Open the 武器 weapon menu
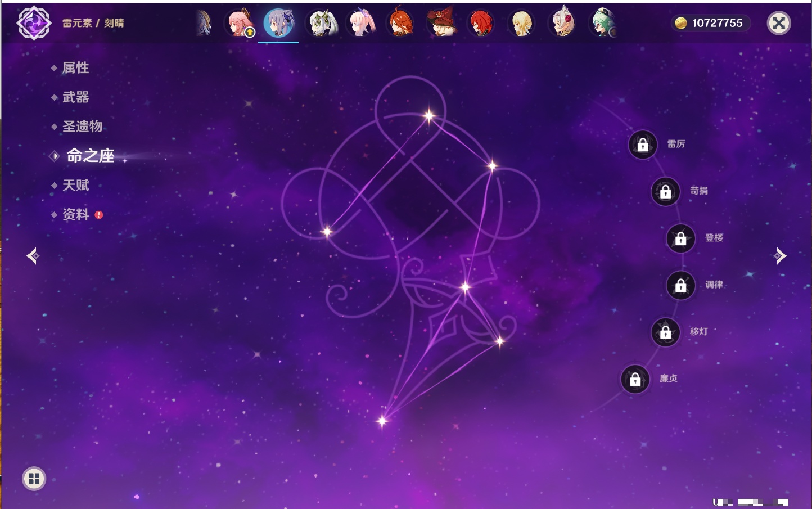 tap(75, 97)
